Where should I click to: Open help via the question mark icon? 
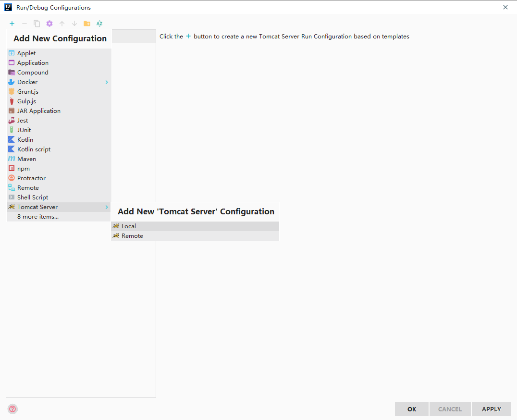[x=12, y=409]
